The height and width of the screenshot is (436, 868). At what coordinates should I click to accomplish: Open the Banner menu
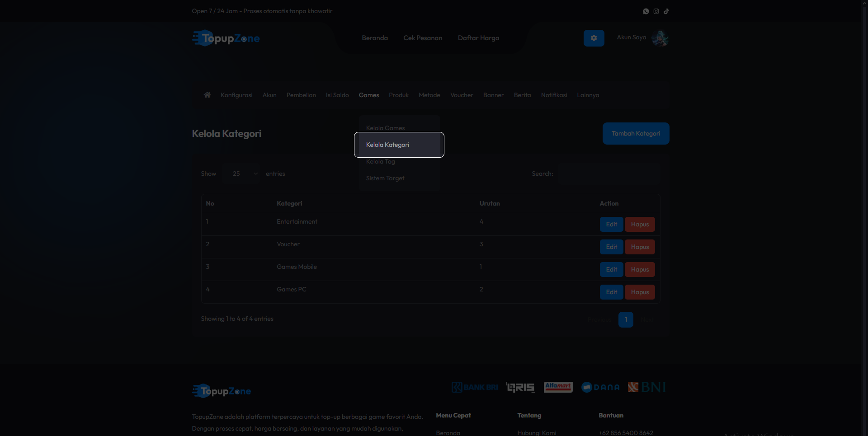pyautogui.click(x=493, y=95)
